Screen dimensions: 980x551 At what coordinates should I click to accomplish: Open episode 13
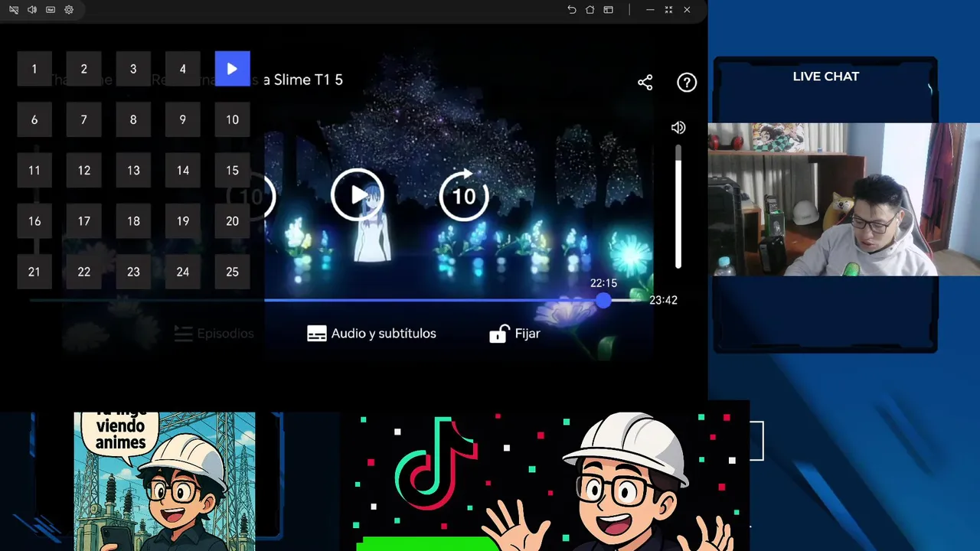[x=133, y=171]
